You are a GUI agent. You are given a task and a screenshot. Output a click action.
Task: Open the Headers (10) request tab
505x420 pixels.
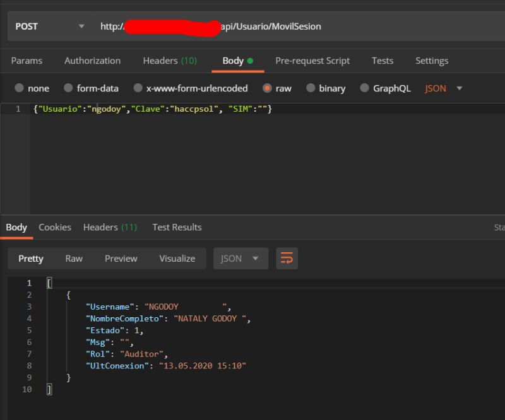(x=170, y=61)
